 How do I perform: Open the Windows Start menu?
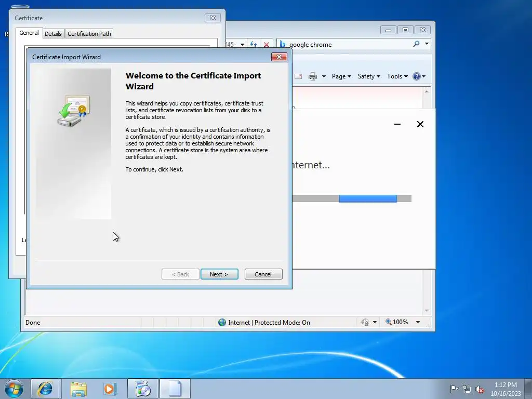14,389
